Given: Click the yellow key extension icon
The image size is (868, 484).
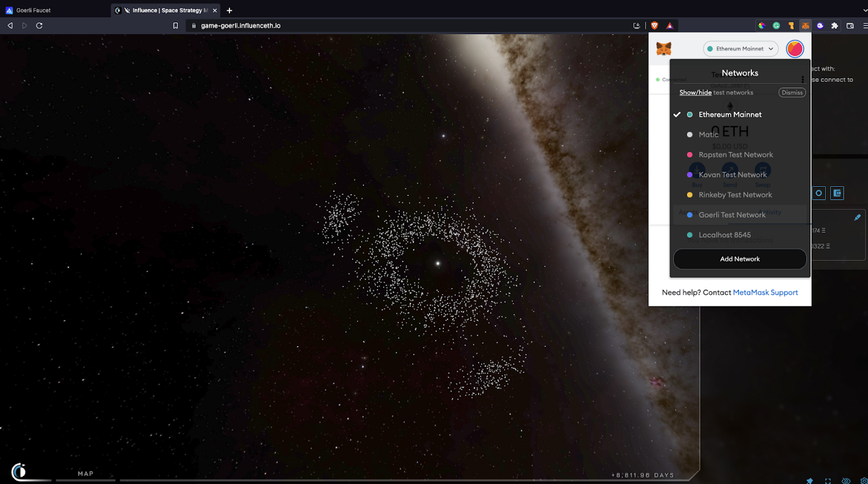Looking at the screenshot, I should (791, 25).
